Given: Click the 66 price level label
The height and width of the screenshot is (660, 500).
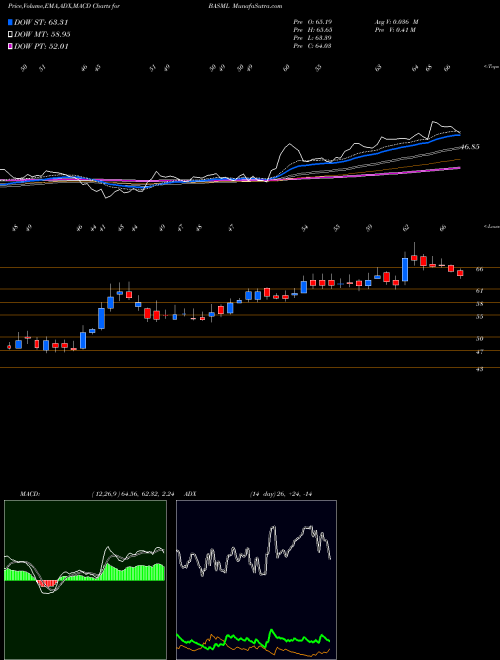Looking at the screenshot, I should pyautogui.click(x=481, y=269).
